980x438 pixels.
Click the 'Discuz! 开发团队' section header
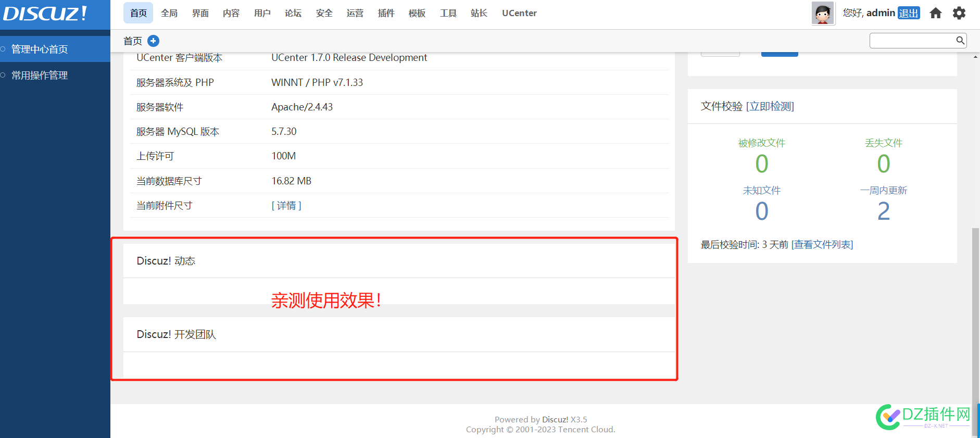click(176, 334)
